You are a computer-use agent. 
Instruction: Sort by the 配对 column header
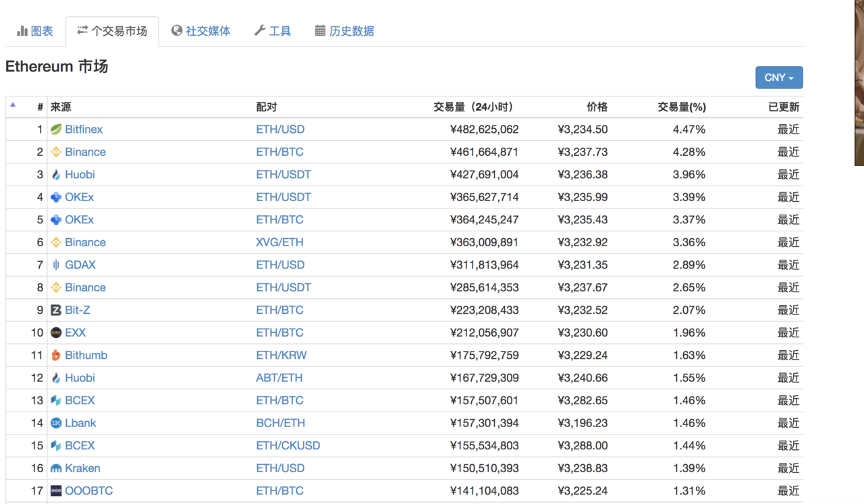267,107
